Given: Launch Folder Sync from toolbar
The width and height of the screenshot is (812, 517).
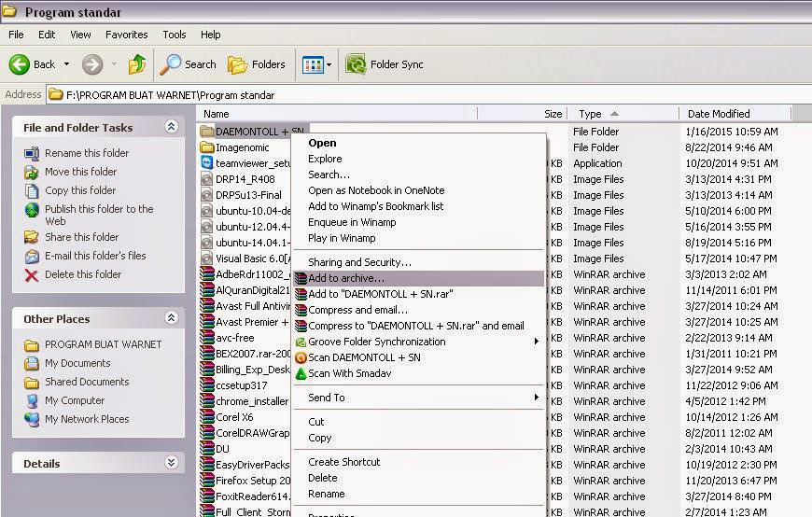Looking at the screenshot, I should 385,64.
